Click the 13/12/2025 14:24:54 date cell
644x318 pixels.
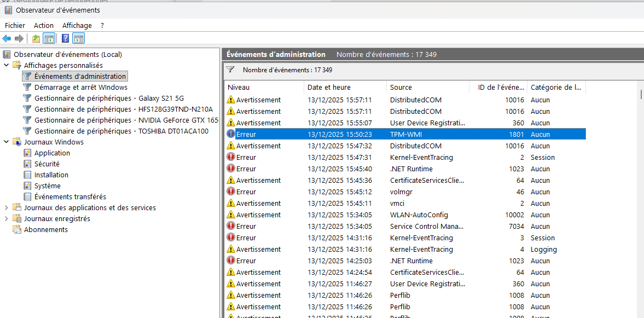pos(340,272)
